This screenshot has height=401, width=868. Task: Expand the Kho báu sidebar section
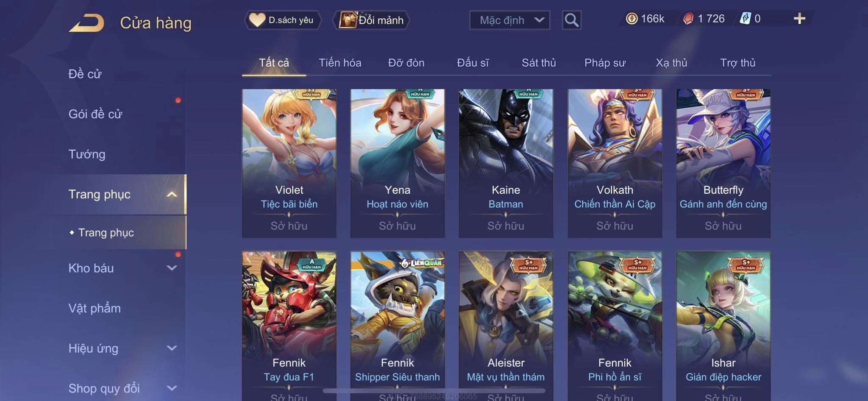coord(172,268)
